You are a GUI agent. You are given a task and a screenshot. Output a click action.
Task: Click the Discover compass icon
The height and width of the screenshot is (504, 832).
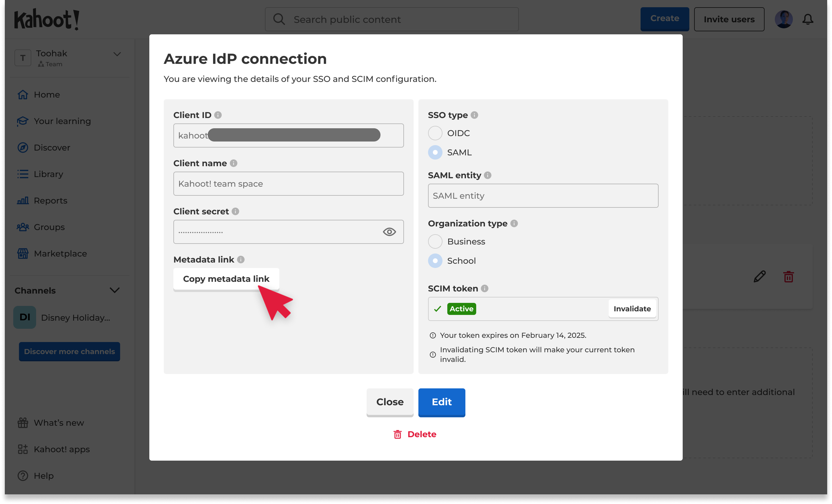(x=23, y=148)
